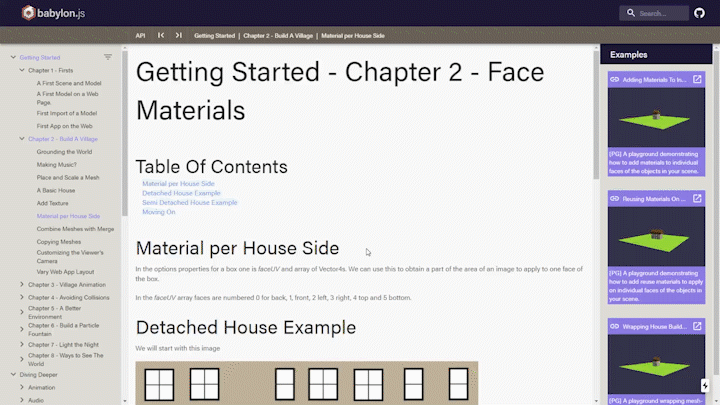Open Making Music? page

coord(56,164)
